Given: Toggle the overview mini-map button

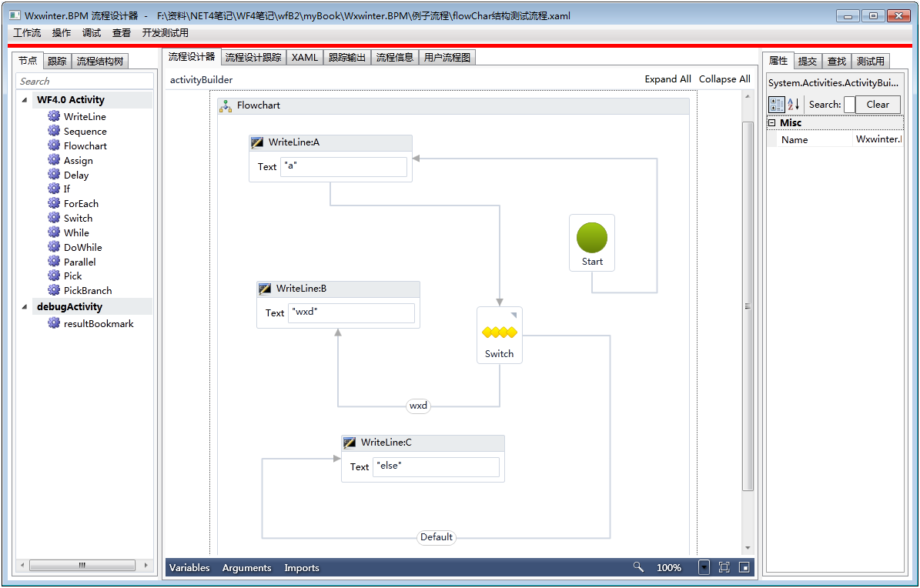Looking at the screenshot, I should [x=744, y=567].
